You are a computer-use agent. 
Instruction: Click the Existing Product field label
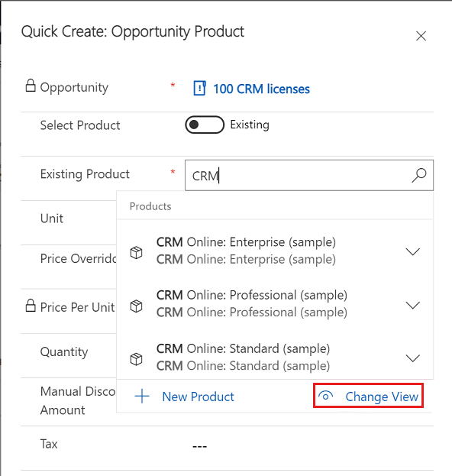coord(85,174)
